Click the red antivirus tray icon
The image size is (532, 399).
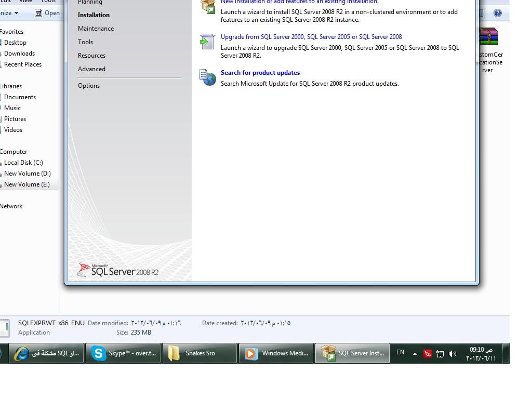coord(427,354)
